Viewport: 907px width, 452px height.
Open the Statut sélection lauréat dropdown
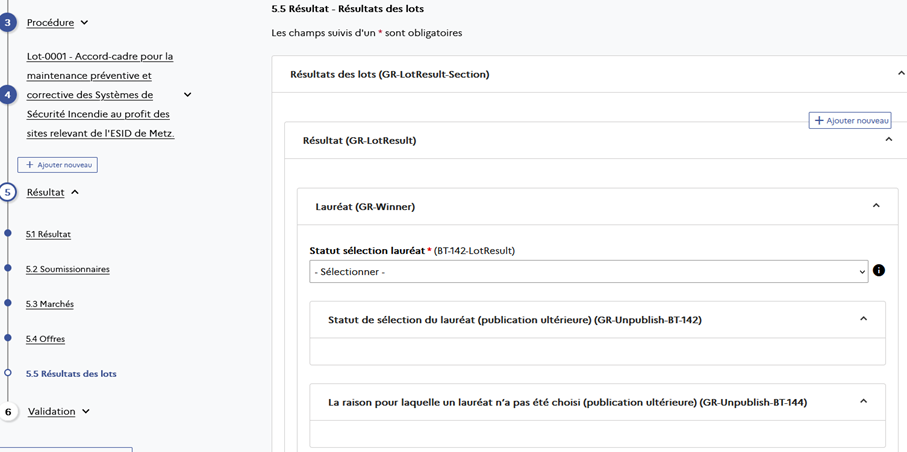tap(589, 271)
